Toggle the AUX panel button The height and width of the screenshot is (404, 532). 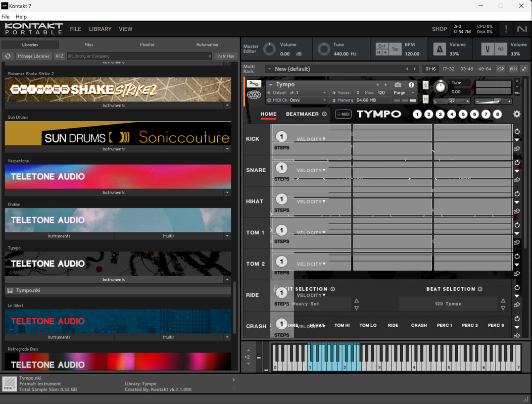coord(513,69)
